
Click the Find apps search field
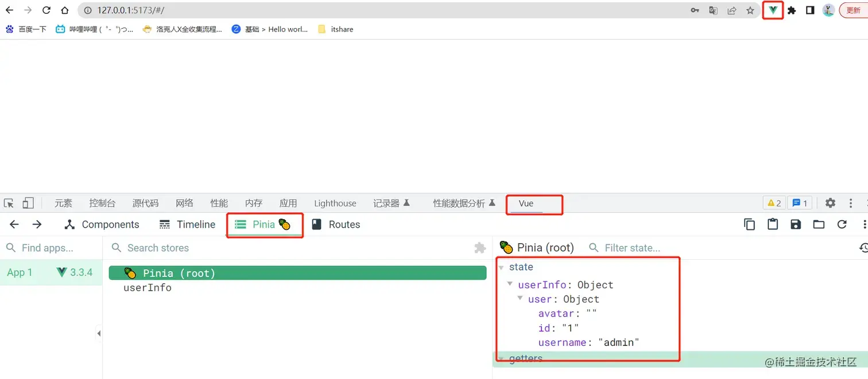point(51,248)
